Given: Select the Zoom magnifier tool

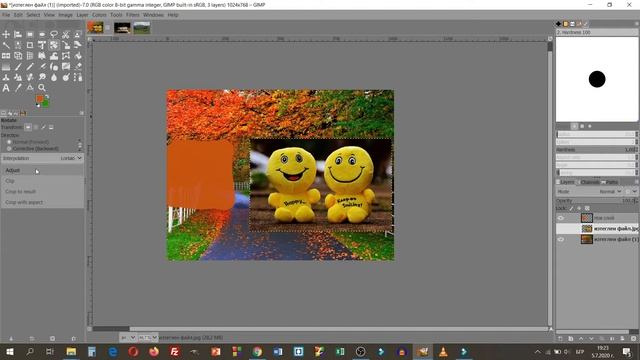Looking at the screenshot, I should click(42, 87).
